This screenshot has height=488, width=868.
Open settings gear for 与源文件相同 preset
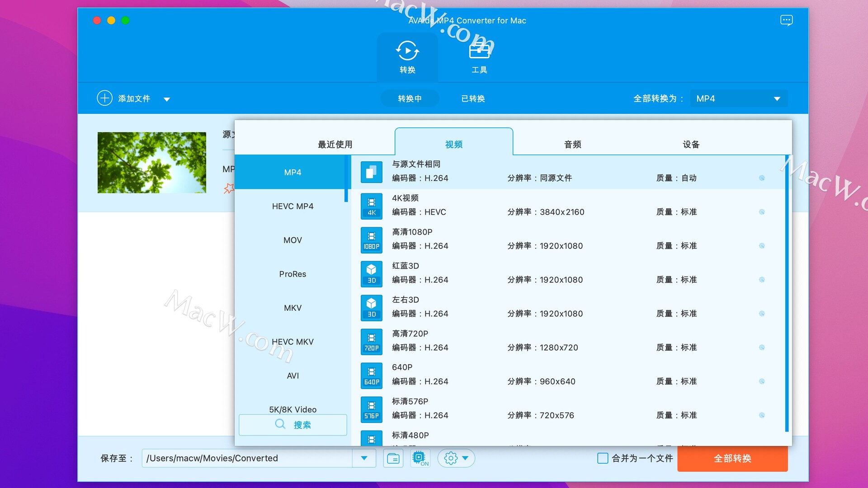[x=762, y=178]
